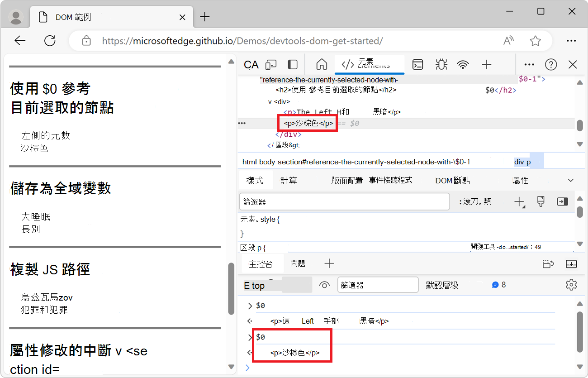The height and width of the screenshot is (378, 588).
Task: Toggle device emulation mode
Action: 271,65
